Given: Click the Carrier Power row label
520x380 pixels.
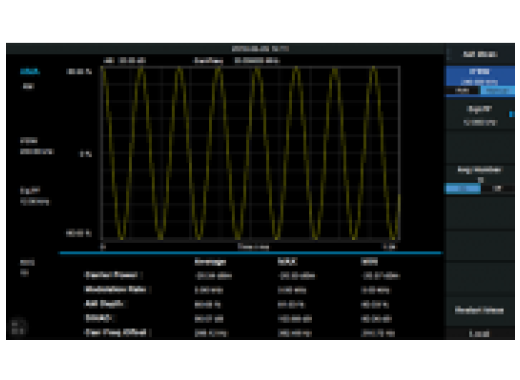Looking at the screenshot, I should tap(112, 275).
